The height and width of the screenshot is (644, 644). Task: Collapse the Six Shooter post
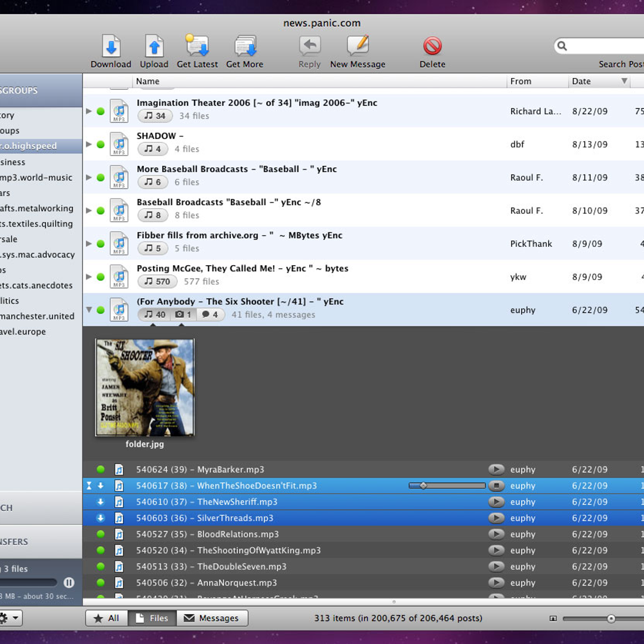[x=89, y=310]
